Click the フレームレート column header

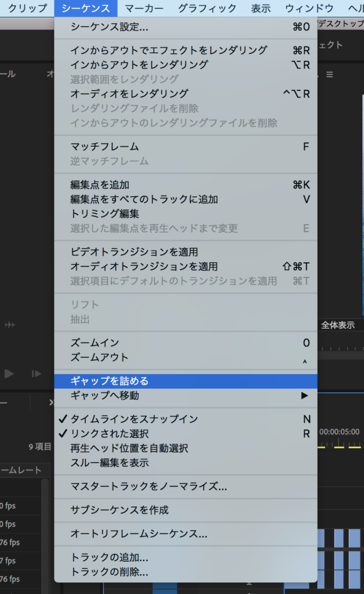tap(20, 471)
